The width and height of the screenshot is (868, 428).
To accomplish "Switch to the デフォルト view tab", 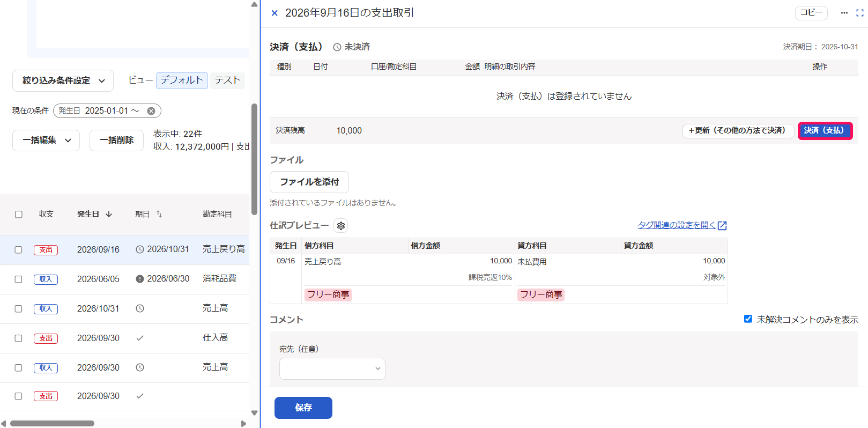I will pos(182,80).
